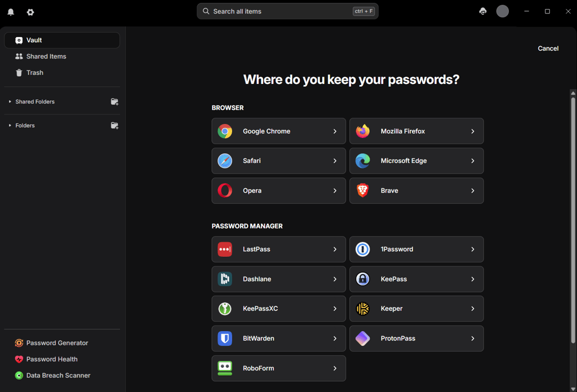Click the Google Chrome logo icon
Image resolution: width=577 pixels, height=392 pixels.
pyautogui.click(x=225, y=131)
